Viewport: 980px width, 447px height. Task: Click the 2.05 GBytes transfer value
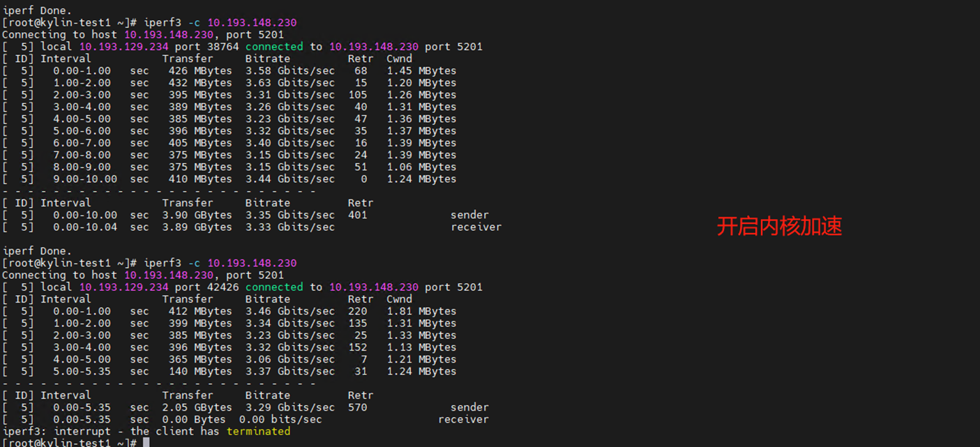click(x=197, y=407)
